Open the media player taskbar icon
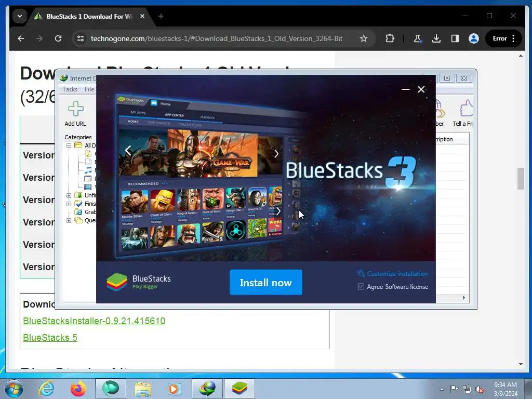Screen dimensions: 532x399 coord(175,389)
